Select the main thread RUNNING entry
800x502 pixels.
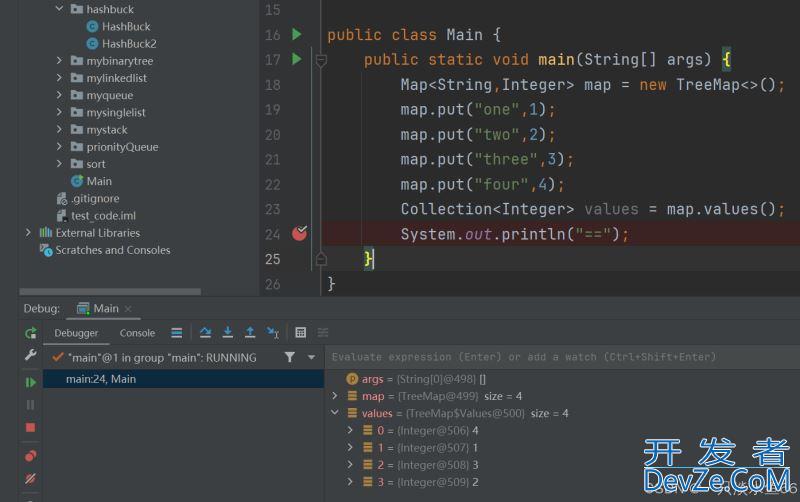coord(162,358)
